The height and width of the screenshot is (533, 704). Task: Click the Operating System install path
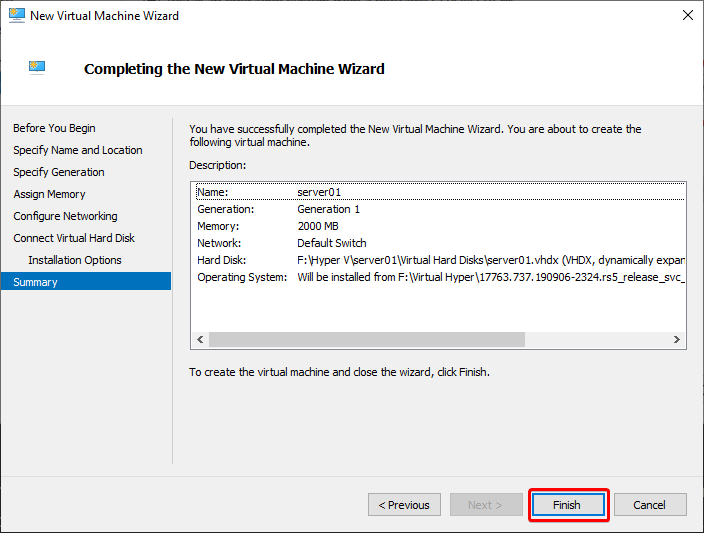(491, 278)
